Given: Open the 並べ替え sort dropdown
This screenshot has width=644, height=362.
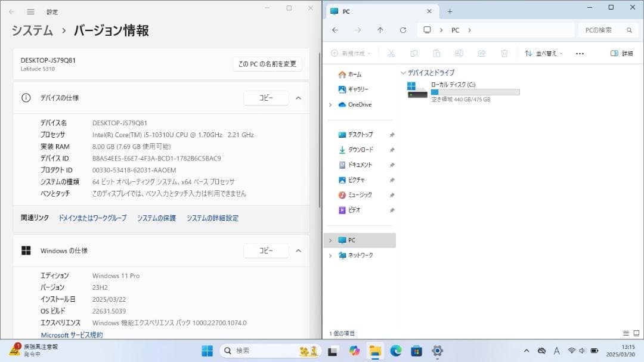Looking at the screenshot, I should 543,53.
